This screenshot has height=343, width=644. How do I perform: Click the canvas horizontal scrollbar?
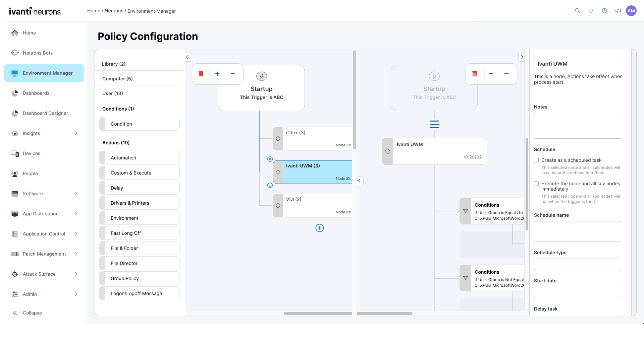tap(348, 314)
